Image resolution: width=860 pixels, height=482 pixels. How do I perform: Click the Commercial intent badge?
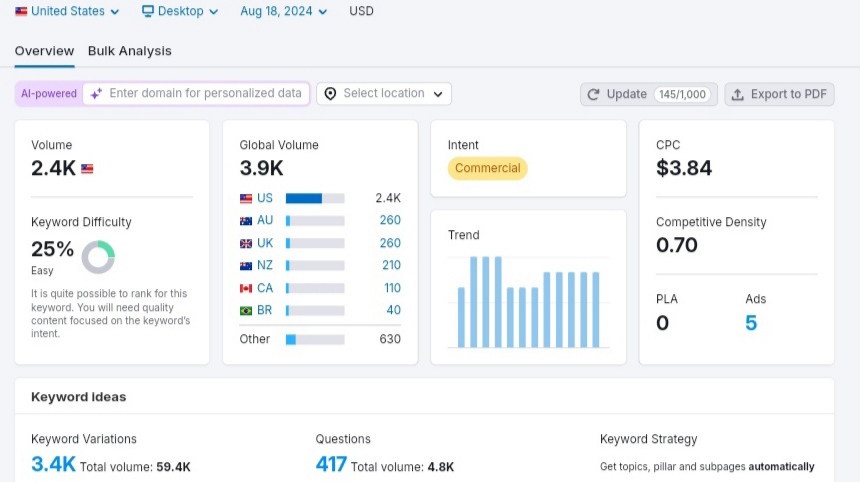(x=488, y=168)
